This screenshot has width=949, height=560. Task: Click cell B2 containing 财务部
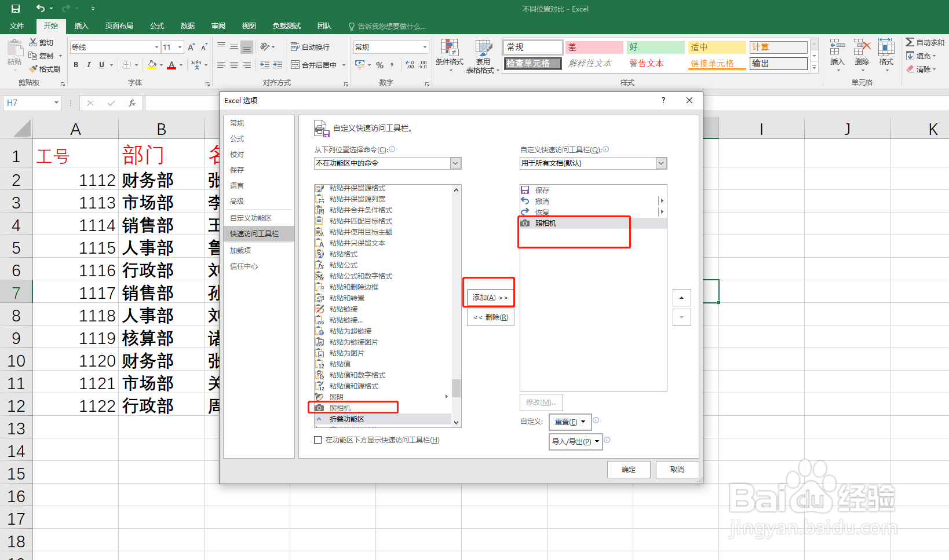(161, 180)
